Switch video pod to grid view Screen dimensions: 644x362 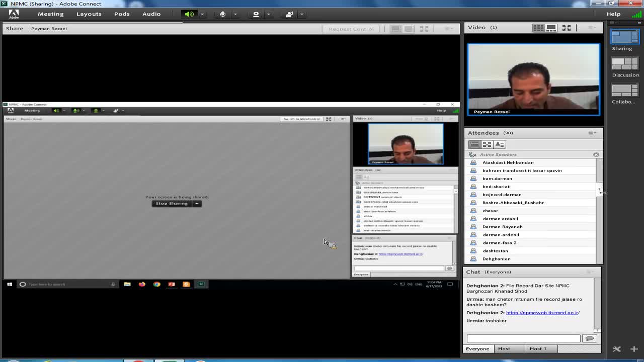[538, 28]
